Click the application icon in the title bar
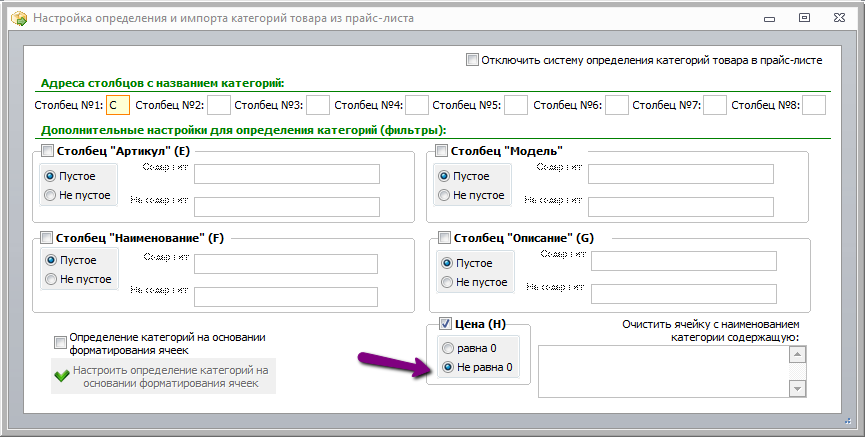 [x=19, y=18]
